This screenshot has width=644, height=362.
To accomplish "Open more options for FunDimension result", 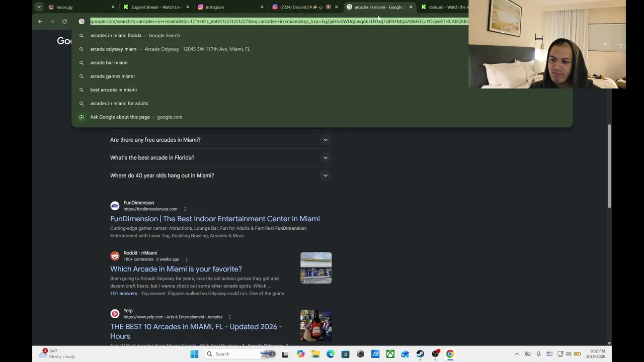I will click(185, 209).
